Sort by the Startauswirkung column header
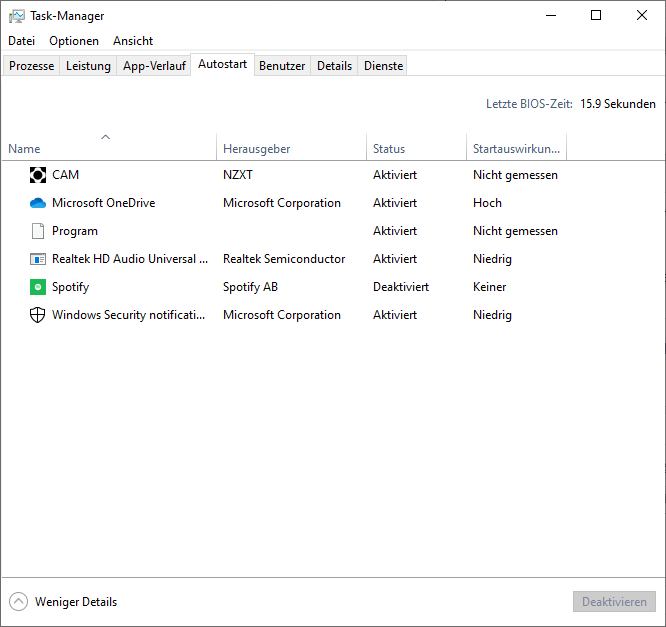 point(516,147)
